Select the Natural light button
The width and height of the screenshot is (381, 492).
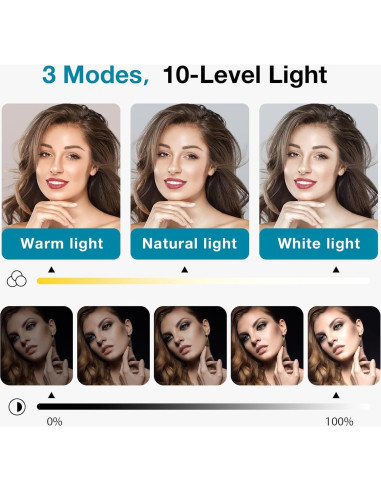tap(190, 244)
